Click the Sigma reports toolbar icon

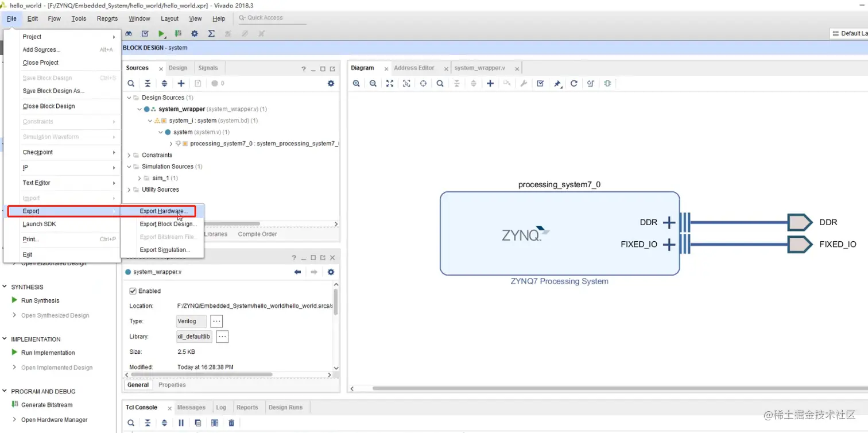click(x=211, y=34)
